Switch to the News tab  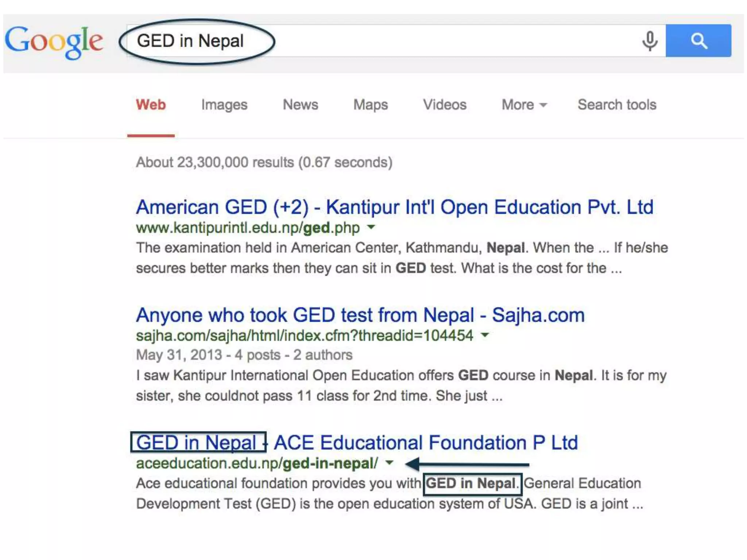coord(301,105)
